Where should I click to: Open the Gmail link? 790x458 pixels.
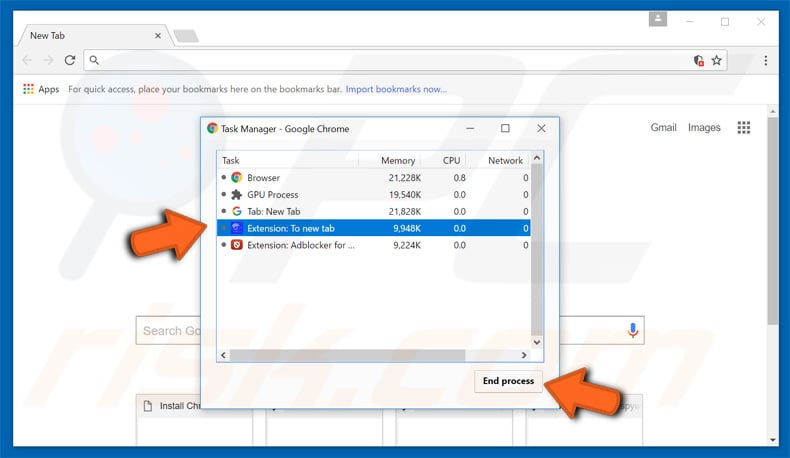pyautogui.click(x=663, y=127)
